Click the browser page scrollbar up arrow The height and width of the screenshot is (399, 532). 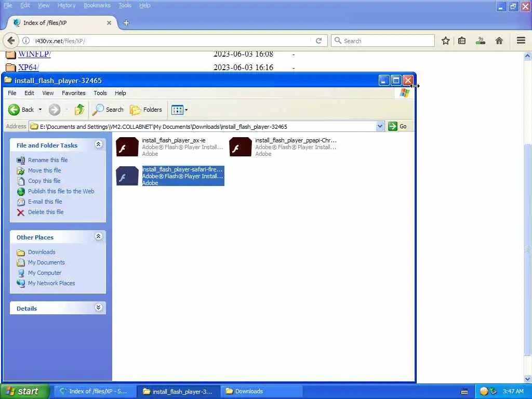coord(528,56)
